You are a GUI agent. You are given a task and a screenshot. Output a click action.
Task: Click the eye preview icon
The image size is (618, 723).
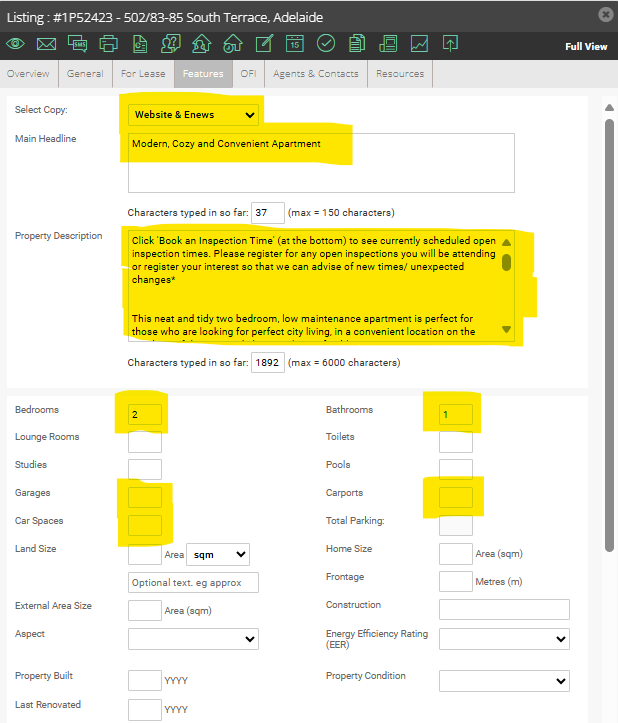tap(15, 44)
